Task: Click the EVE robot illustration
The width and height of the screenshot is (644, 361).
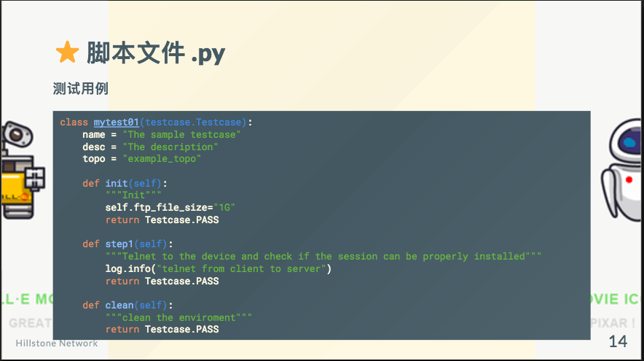Action: coord(622,170)
